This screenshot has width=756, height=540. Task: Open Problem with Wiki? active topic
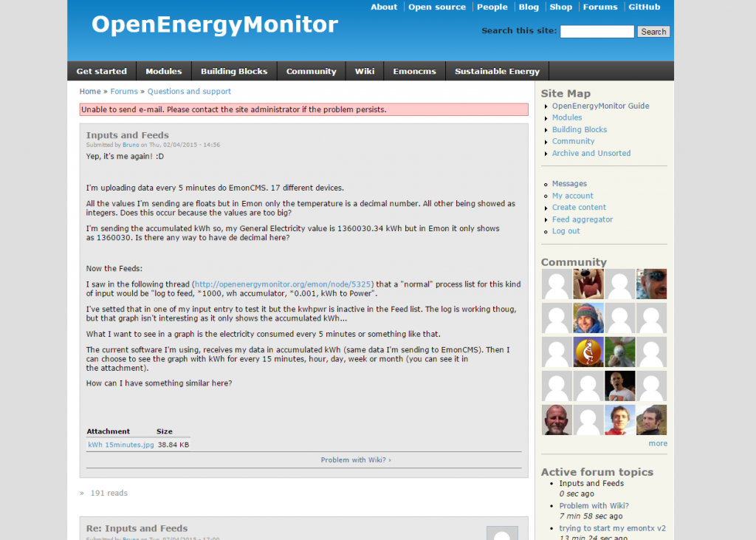pos(594,506)
